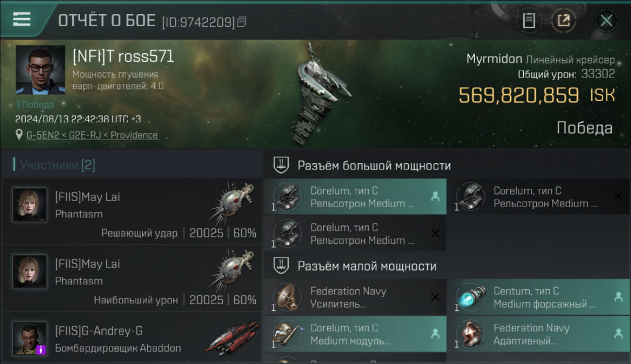This screenshot has width=631, height=364.
Task: View T ross571 pilot portrait
Action: (x=40, y=70)
